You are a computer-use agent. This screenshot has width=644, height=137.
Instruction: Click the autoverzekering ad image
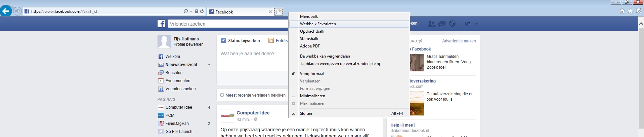[417, 103]
